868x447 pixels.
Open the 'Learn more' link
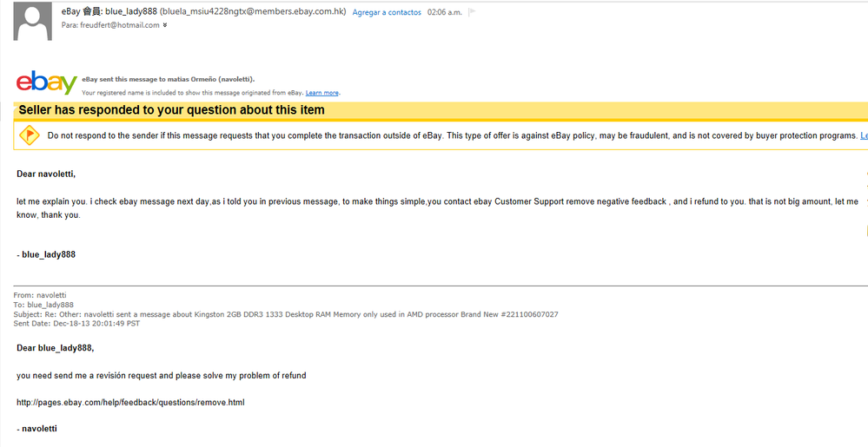point(322,93)
